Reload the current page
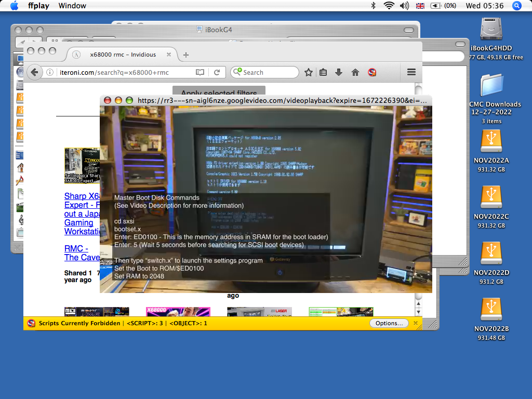This screenshot has width=532, height=399. [x=217, y=72]
